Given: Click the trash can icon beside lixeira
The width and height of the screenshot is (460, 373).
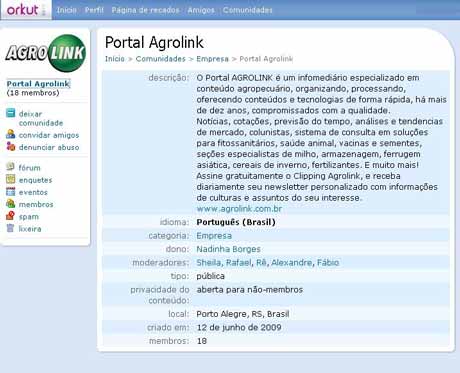Looking at the screenshot, I should pos(11,228).
